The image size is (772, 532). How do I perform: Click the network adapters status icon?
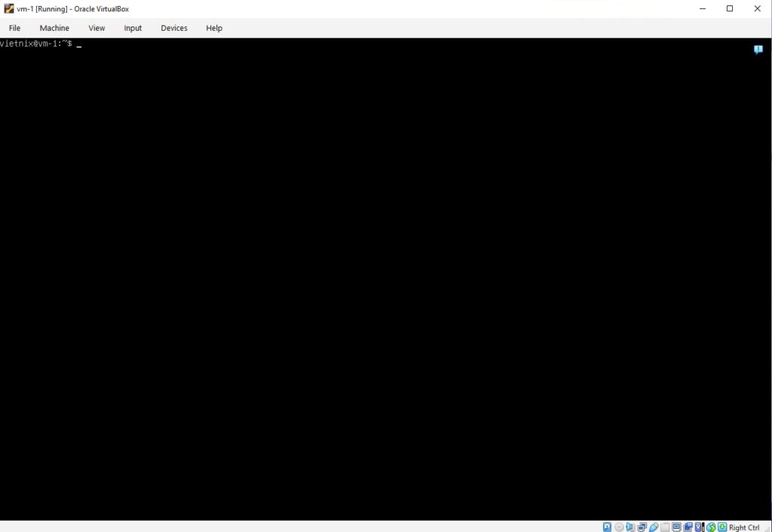click(642, 527)
